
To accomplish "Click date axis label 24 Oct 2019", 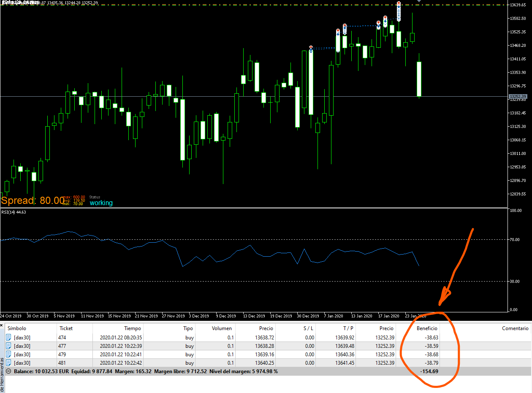I will (11, 316).
